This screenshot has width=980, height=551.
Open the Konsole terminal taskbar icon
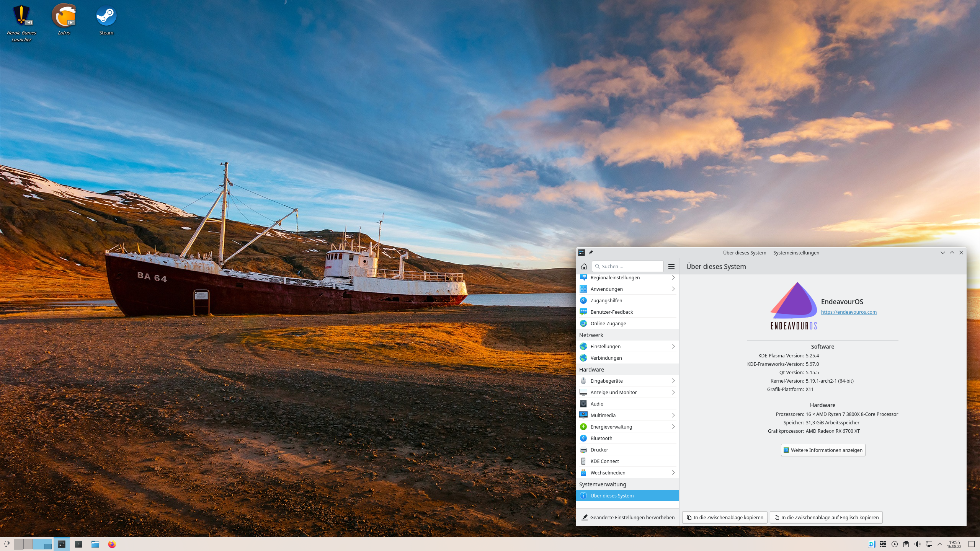tap(78, 544)
